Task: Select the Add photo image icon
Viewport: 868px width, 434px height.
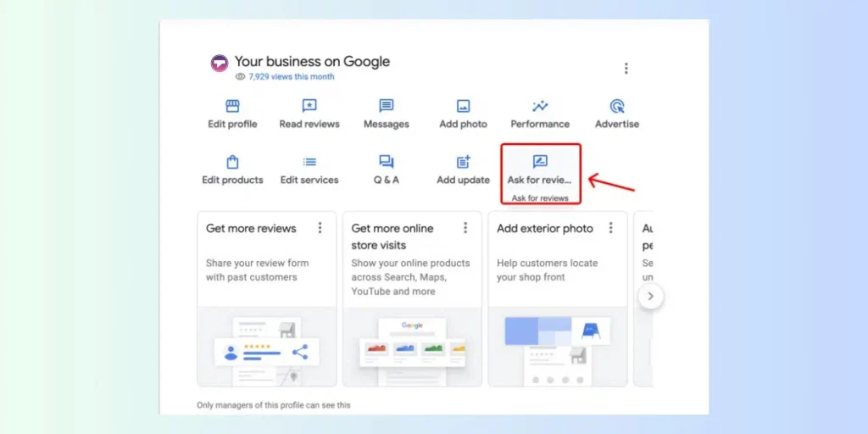Action: pos(464,106)
